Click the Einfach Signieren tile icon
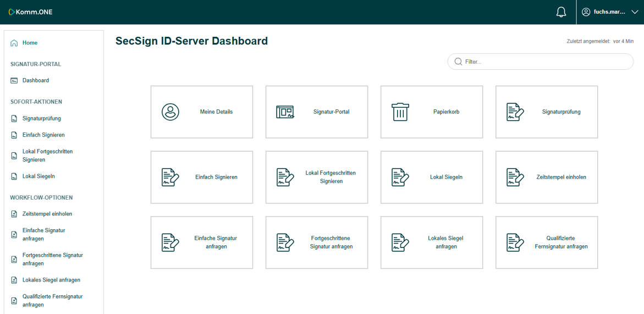The height and width of the screenshot is (314, 644). coord(170,177)
